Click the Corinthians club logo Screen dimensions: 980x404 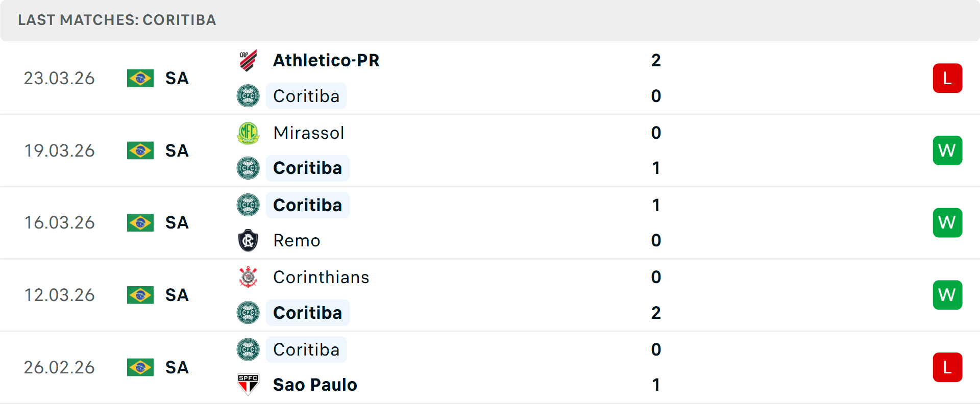[x=248, y=277]
